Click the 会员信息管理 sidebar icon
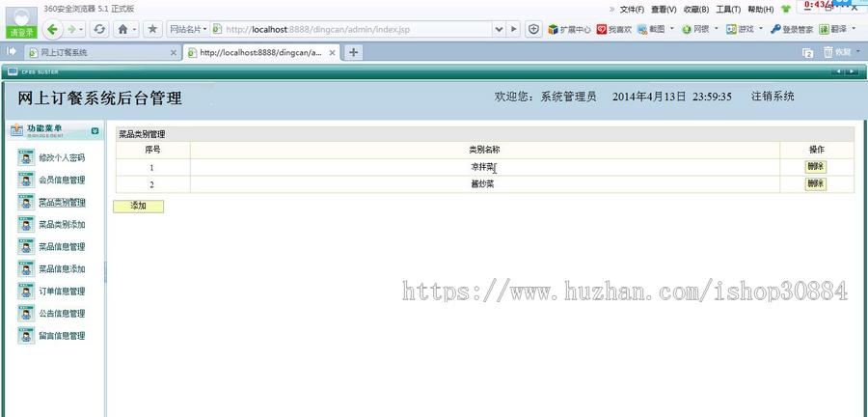868x417 pixels. click(x=26, y=180)
